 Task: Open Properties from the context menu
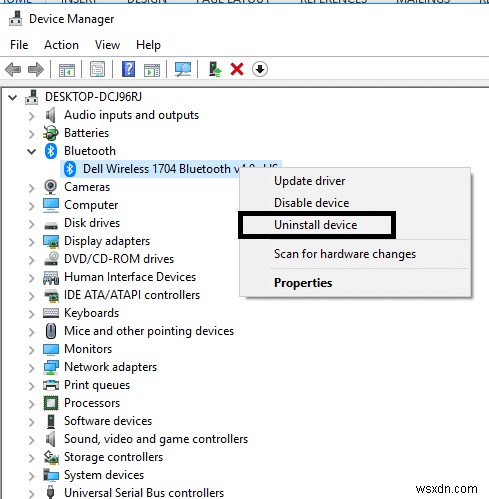pos(355,283)
